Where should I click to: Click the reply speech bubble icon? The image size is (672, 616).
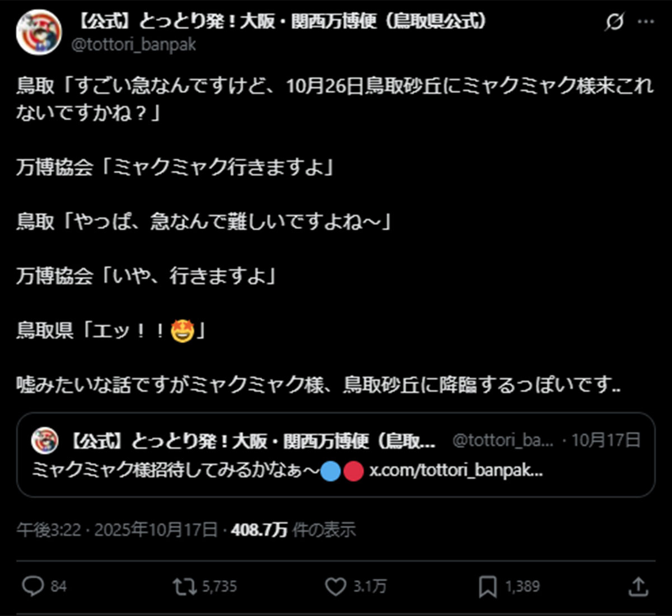33,586
